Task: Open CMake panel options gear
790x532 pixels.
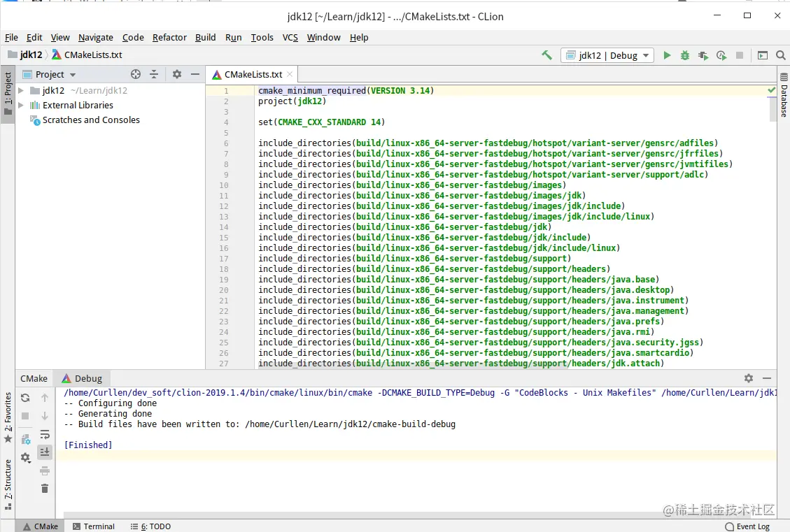Action: [x=749, y=378]
